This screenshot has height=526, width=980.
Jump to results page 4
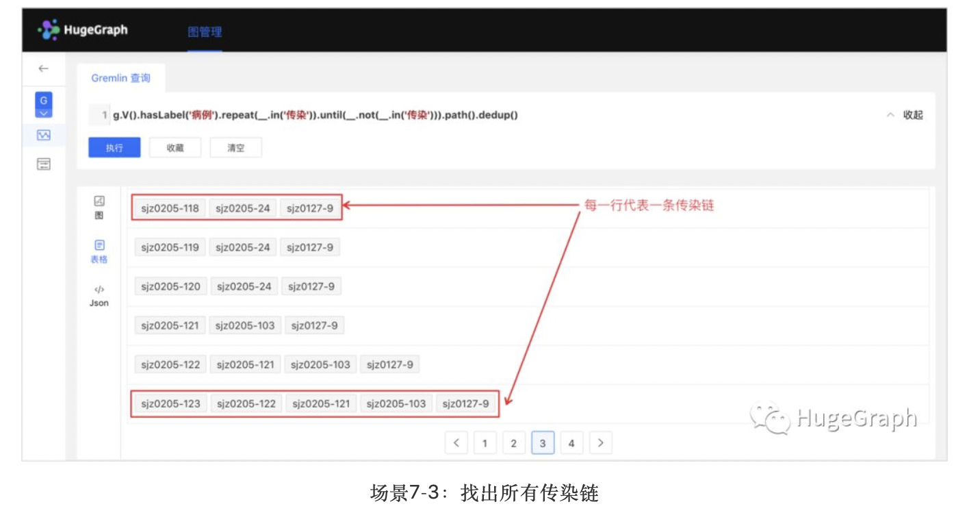[x=571, y=443]
